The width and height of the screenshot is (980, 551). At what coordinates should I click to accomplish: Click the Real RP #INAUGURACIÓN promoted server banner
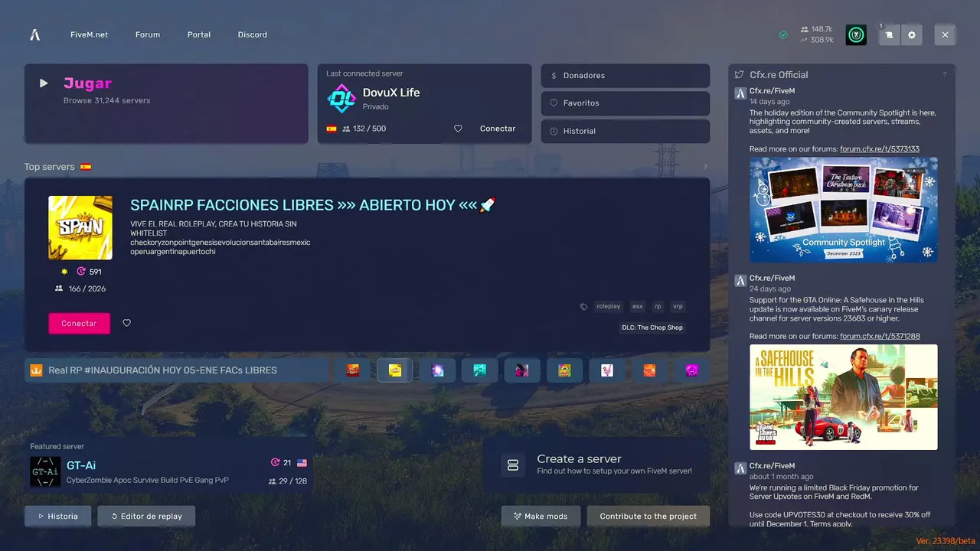pyautogui.click(x=177, y=370)
